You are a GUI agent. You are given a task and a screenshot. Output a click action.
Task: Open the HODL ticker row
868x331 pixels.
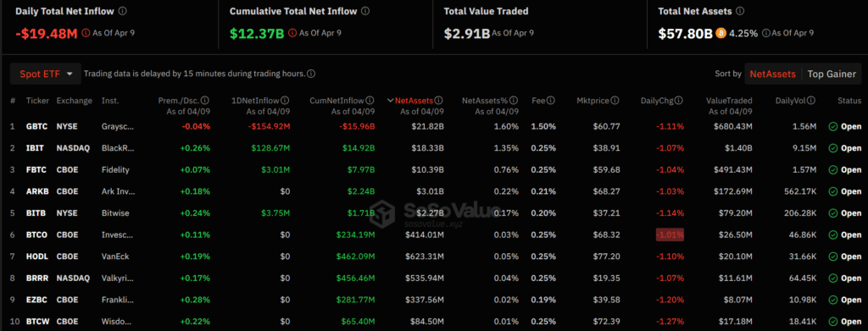click(434, 257)
